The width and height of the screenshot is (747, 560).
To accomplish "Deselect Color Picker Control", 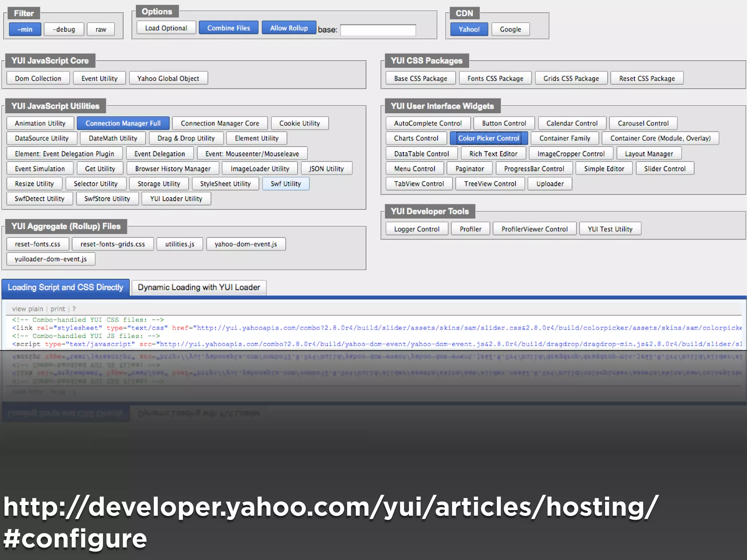I will [489, 138].
